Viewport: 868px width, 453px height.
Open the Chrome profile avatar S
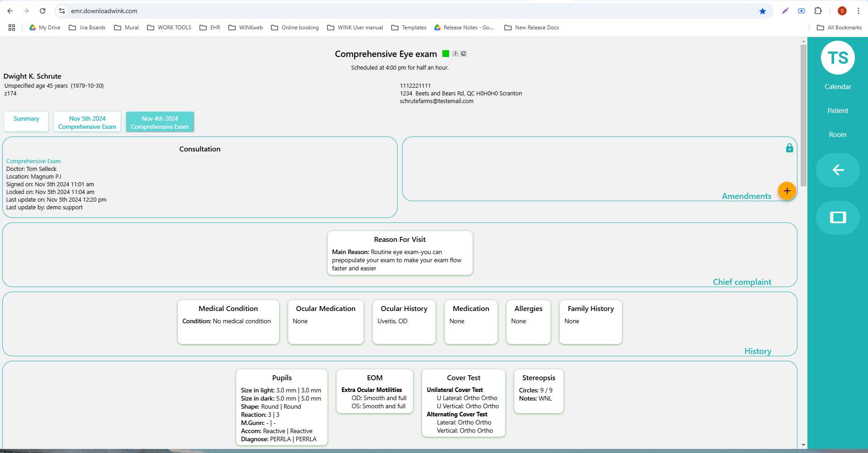[x=842, y=11]
